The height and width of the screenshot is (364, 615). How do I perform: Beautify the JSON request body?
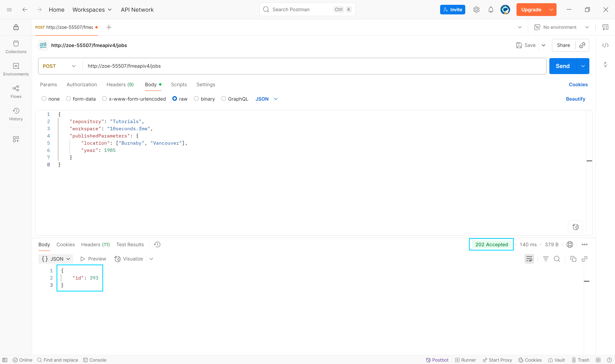pyautogui.click(x=575, y=99)
